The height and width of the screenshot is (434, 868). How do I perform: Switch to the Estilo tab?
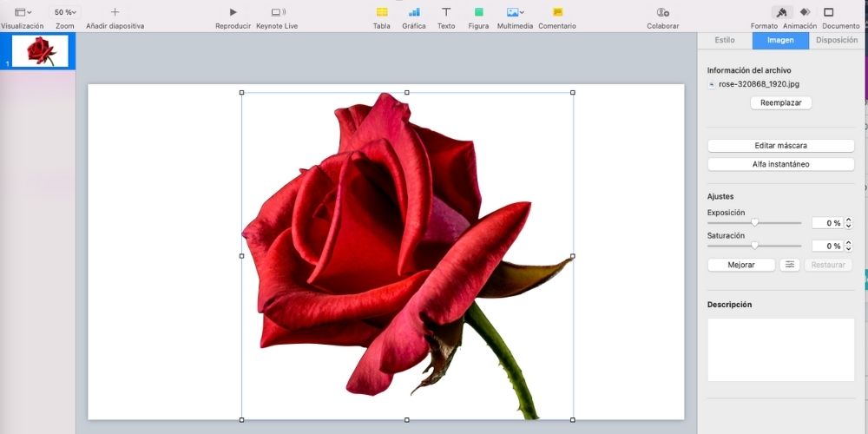725,41
